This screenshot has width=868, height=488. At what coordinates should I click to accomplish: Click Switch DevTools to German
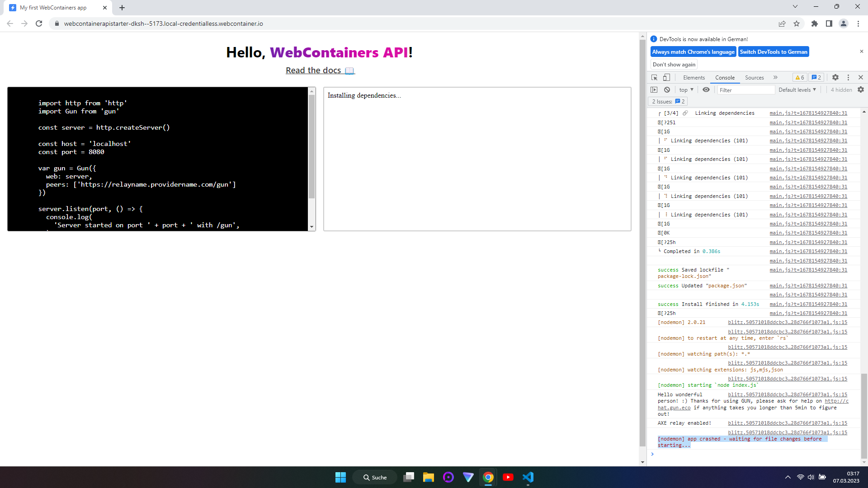tap(773, 52)
